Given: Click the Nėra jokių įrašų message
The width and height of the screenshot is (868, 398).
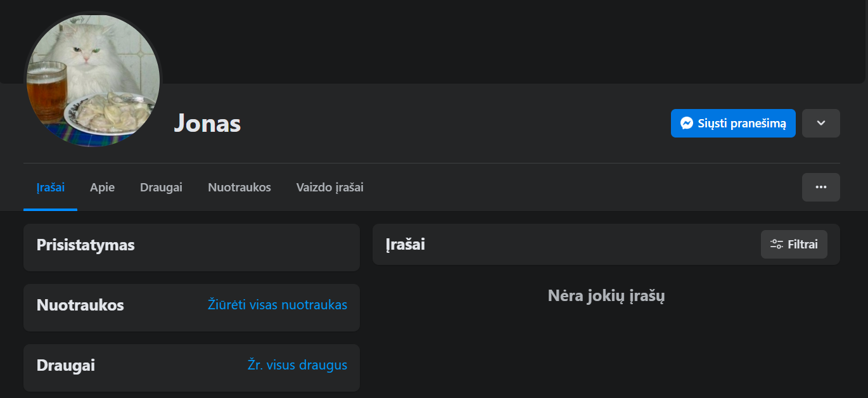Looking at the screenshot, I should tap(606, 295).
